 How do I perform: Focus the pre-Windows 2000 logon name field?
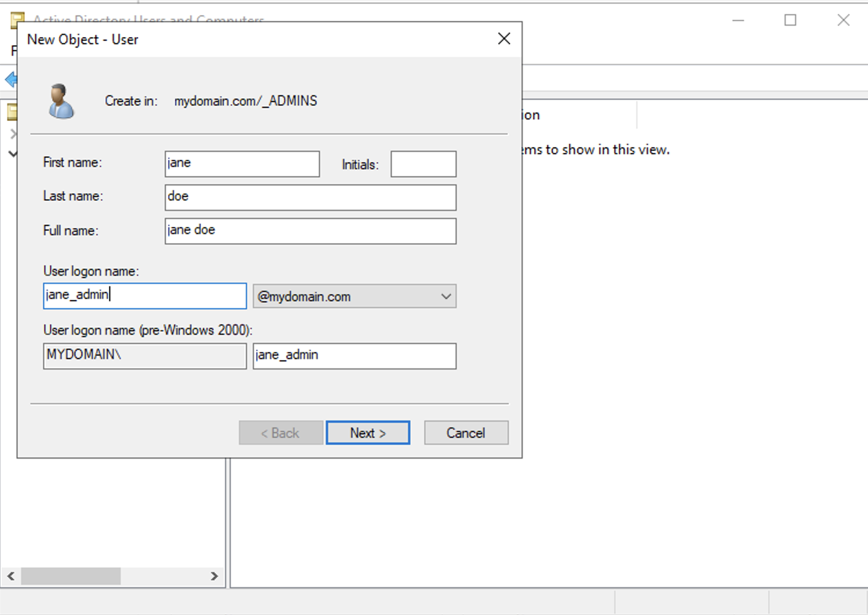[355, 356]
